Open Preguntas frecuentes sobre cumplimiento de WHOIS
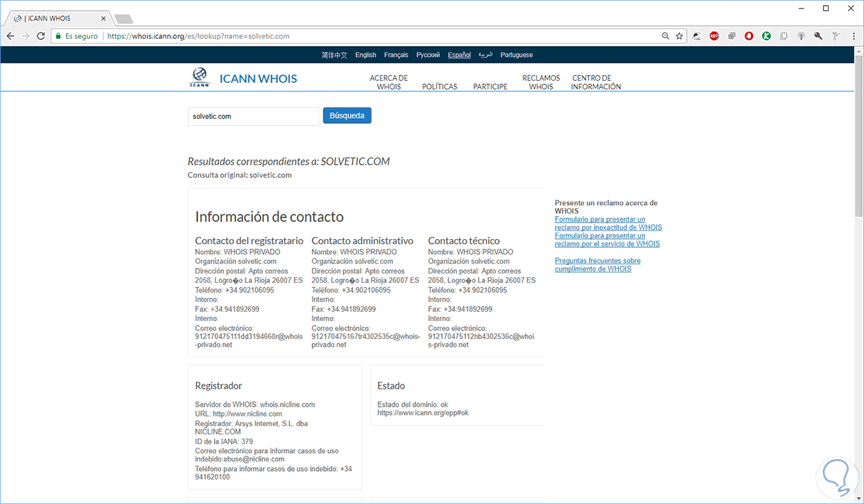864x504 pixels. [598, 264]
